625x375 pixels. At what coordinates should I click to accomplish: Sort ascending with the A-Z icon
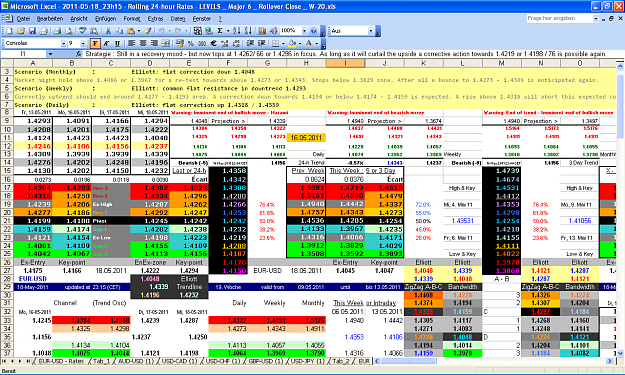click(236, 31)
